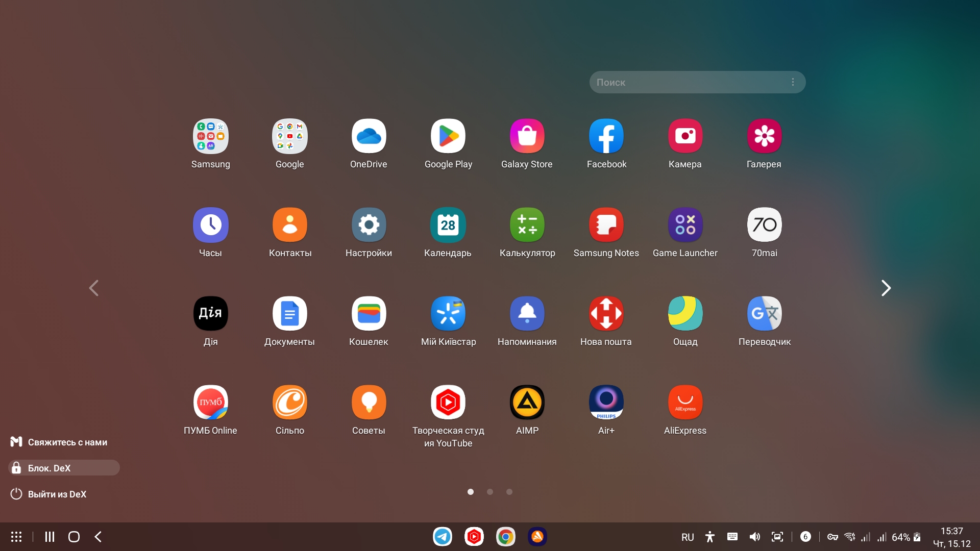Open the notifications count badge
Viewport: 980px width, 551px height.
pos(805,537)
